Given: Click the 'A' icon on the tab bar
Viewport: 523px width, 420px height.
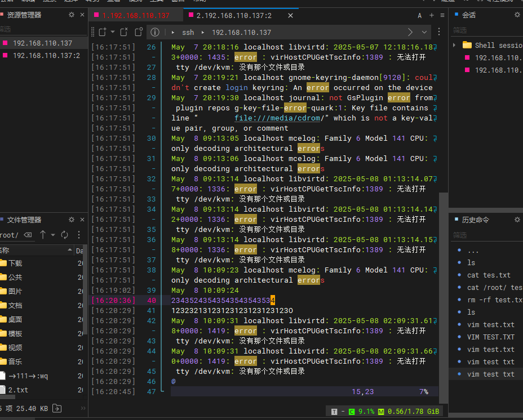Looking at the screenshot, I should pos(420,16).
